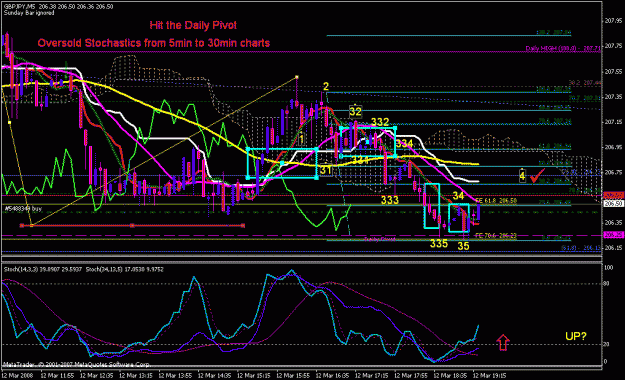Click the small cyan rectangle below label 34
Image resolution: width=625 pixels, height=380 pixels.
click(x=459, y=218)
